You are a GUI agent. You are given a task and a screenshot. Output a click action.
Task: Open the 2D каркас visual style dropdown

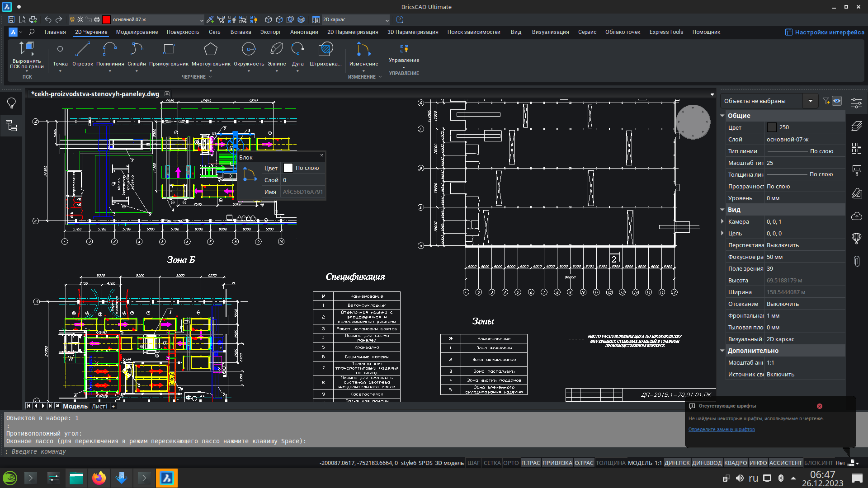coord(387,20)
